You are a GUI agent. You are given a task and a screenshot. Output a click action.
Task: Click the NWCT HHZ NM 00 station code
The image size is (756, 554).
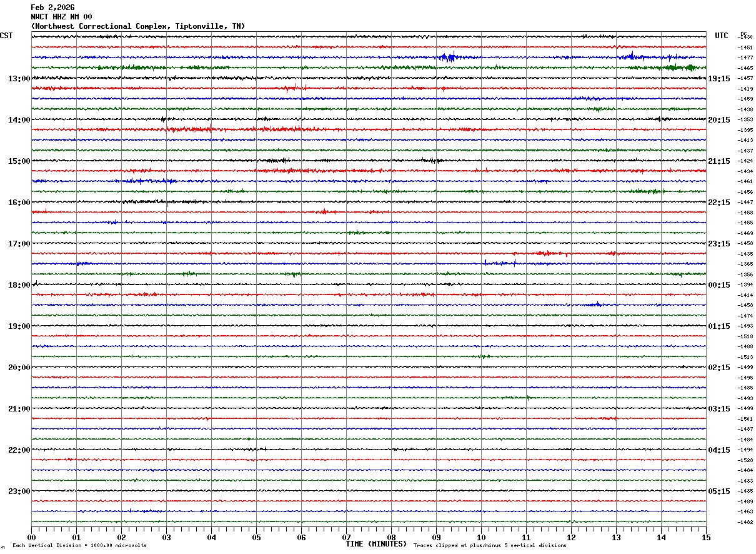61,17
